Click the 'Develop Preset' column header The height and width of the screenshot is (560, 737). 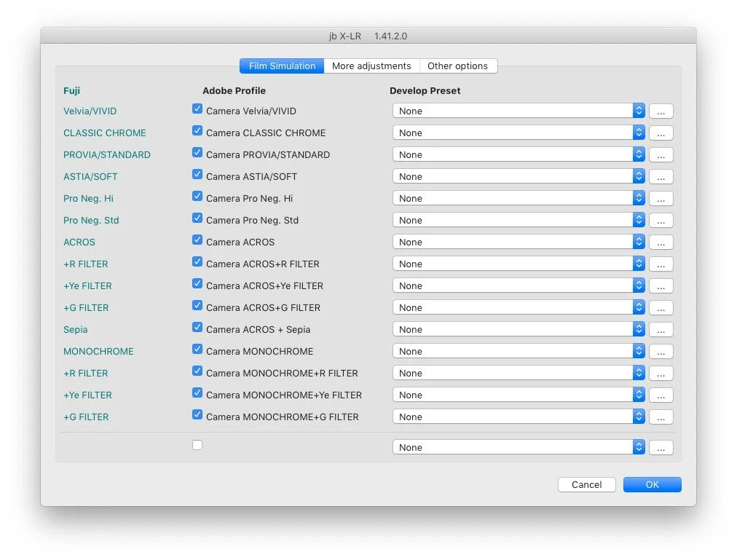425,91
